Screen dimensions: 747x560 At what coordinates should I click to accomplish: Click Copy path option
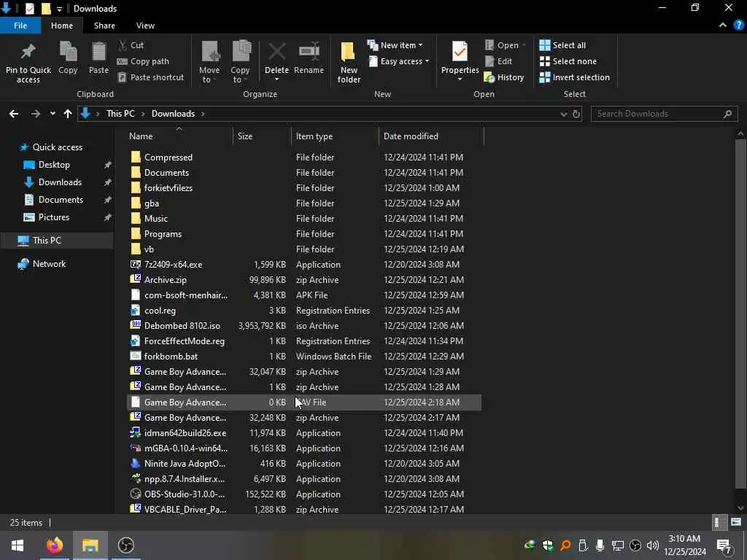point(143,61)
